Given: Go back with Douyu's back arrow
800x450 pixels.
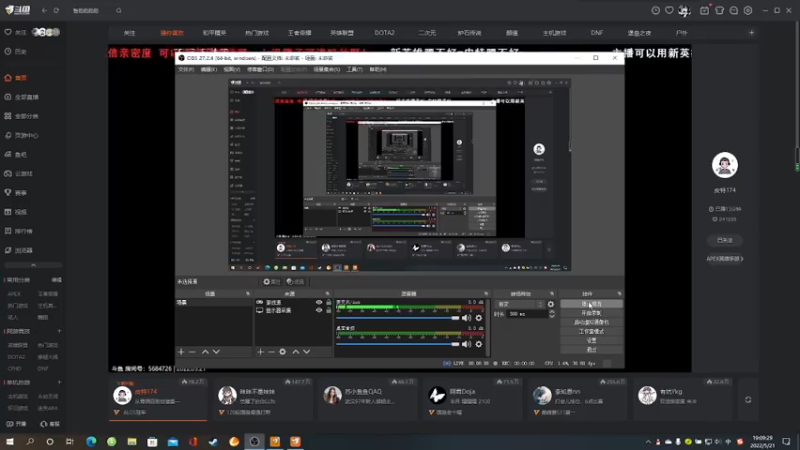Looking at the screenshot, I should tap(44, 10).
